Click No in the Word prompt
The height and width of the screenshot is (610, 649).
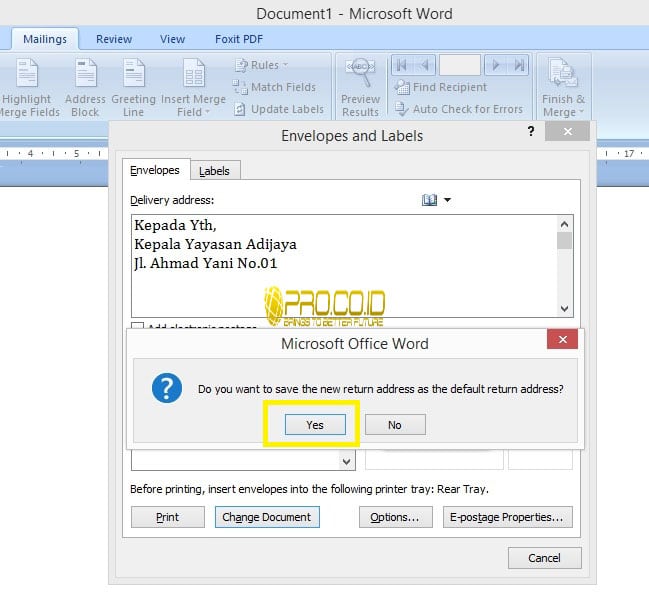coord(395,425)
